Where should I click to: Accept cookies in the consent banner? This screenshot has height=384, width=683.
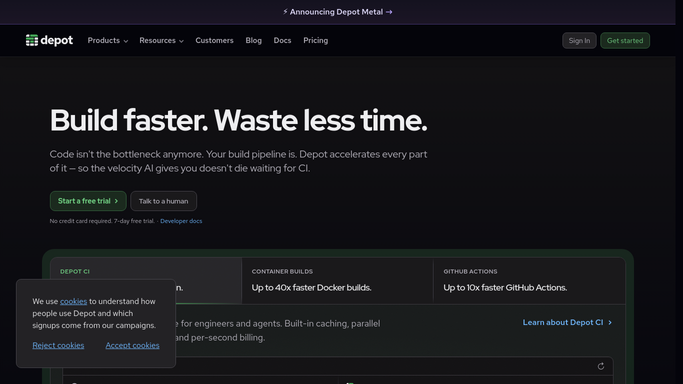tap(132, 345)
